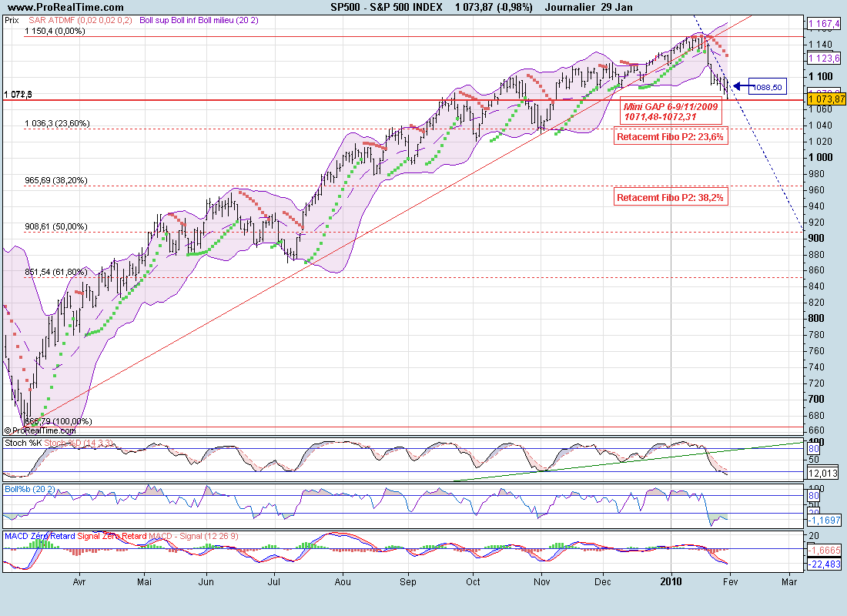Click the 'Jul' month label on time axis
Image resolution: width=847 pixels, height=616 pixels.
[x=274, y=582]
